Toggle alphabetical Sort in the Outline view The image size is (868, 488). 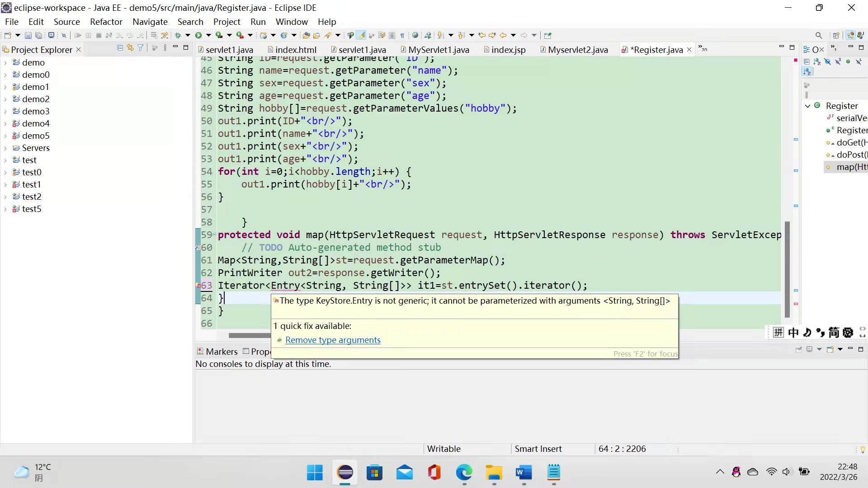pos(817,62)
